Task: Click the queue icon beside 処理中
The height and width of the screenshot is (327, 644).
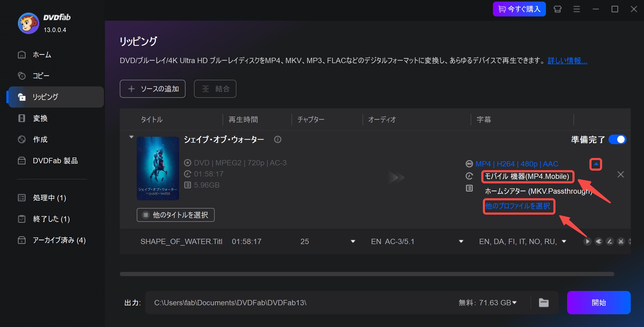Action: click(22, 198)
